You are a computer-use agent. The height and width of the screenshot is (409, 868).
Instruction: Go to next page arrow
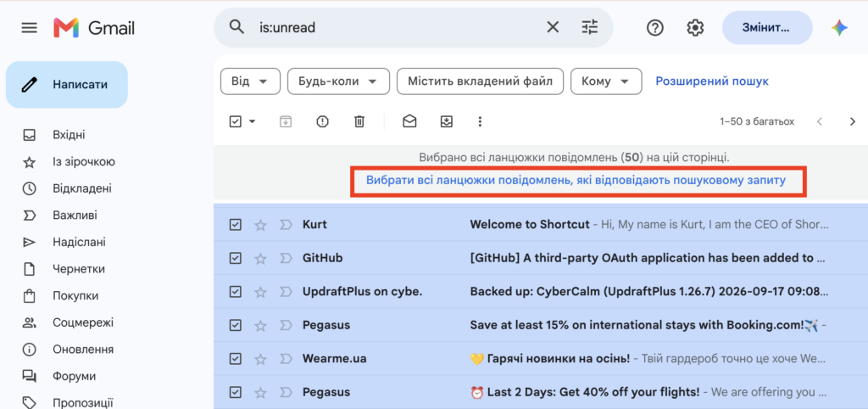tap(853, 121)
